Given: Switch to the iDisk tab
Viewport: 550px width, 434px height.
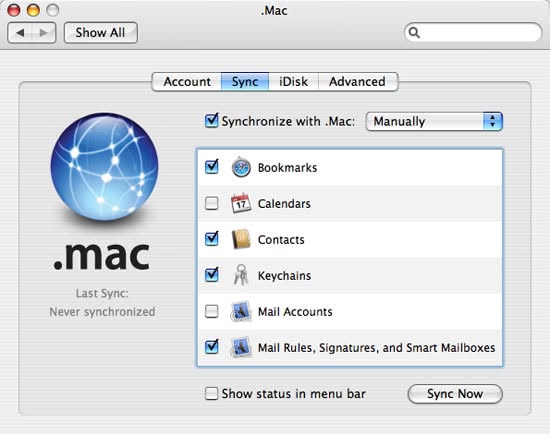Looking at the screenshot, I should pyautogui.click(x=294, y=82).
